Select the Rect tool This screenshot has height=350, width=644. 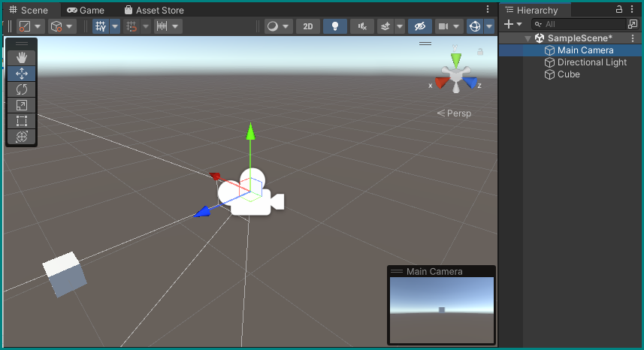click(x=22, y=121)
